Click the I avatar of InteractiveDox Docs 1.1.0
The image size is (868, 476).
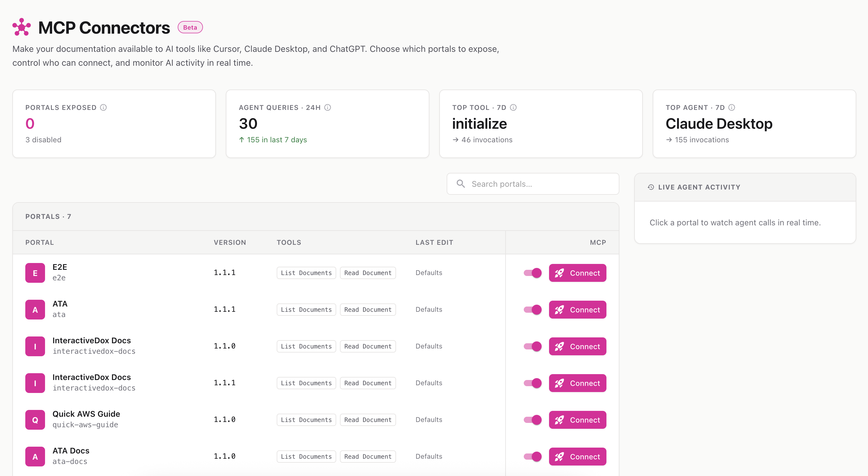[x=35, y=346]
